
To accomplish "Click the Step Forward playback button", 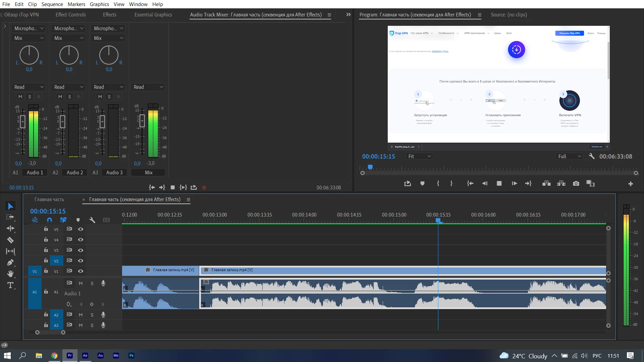I will point(514,183).
